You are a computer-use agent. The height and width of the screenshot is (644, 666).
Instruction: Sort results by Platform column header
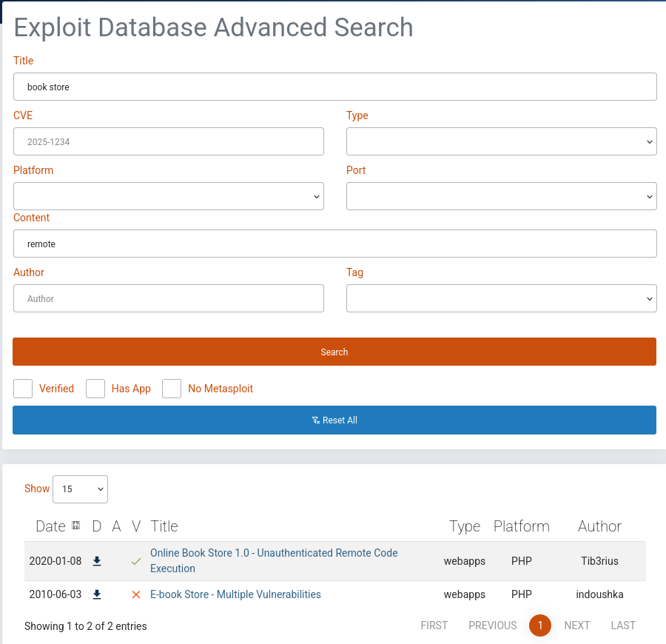(522, 526)
